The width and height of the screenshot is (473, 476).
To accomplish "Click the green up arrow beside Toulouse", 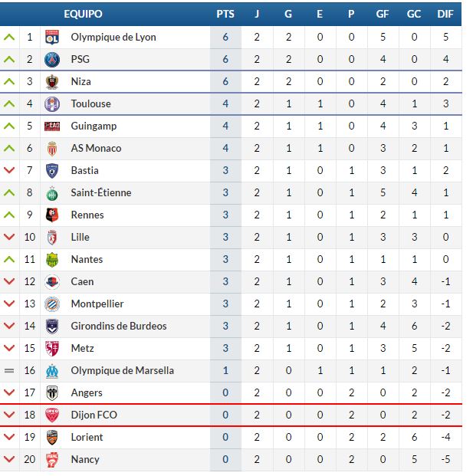I will (9, 103).
